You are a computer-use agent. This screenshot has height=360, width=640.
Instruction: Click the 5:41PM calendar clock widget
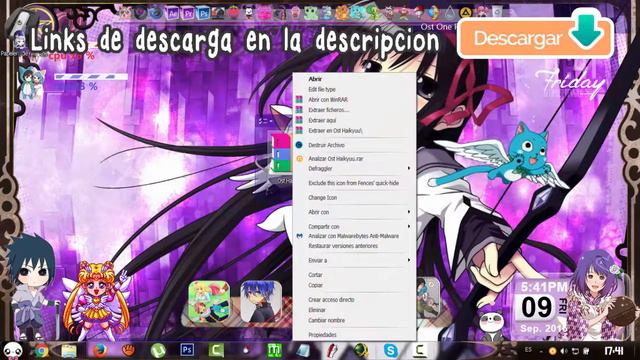[x=543, y=307]
